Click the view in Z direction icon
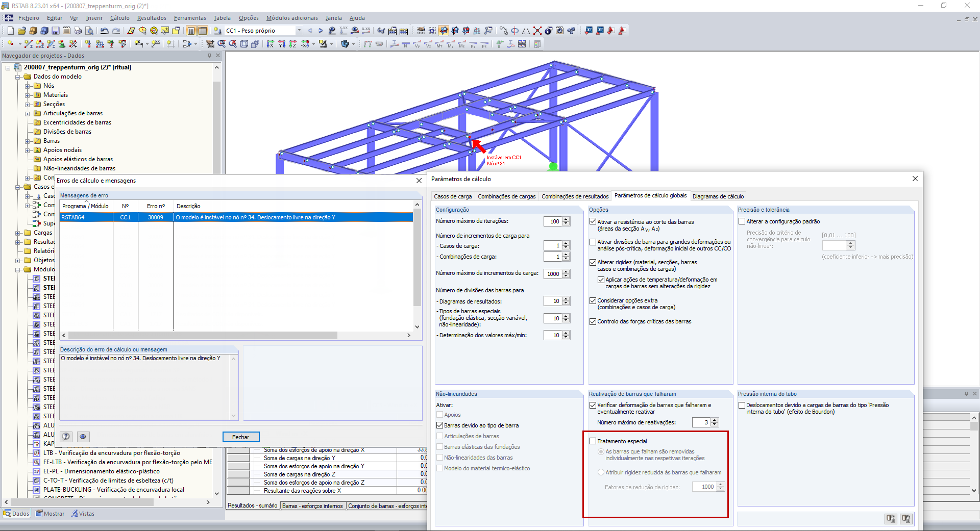Viewport: 980px width, 531px height. coord(293,44)
